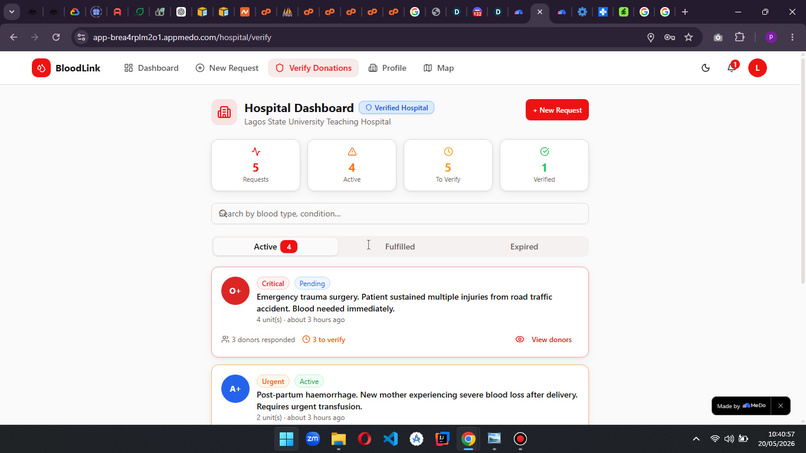Screen dimensions: 806x453
Task: Open location permission icon in address bar
Action: [x=650, y=37]
